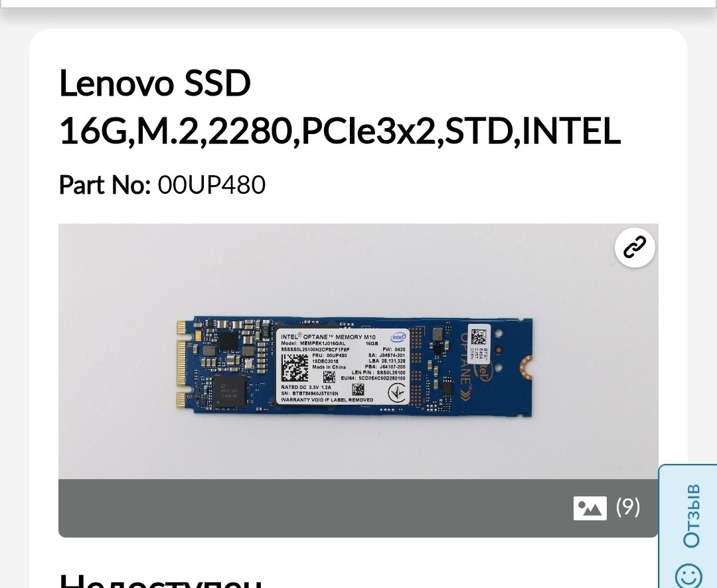Select the part number 00UP480
This screenshot has width=717, height=588.
pos(211,184)
